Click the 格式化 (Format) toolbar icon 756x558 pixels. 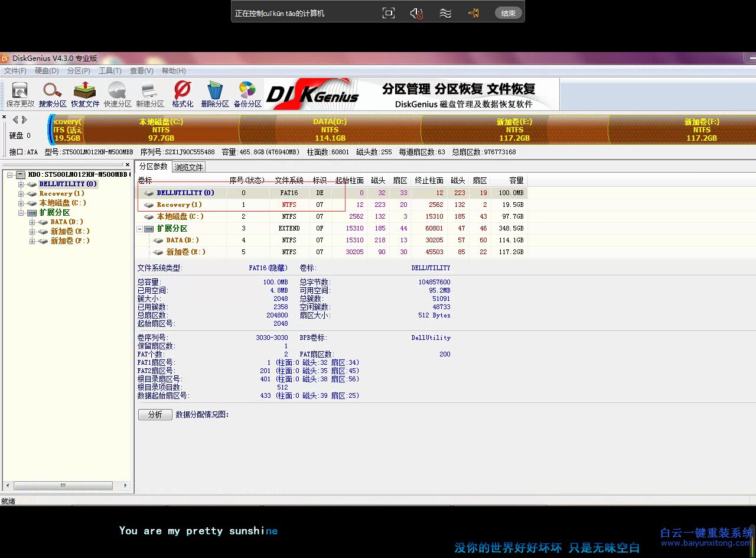coord(181,94)
